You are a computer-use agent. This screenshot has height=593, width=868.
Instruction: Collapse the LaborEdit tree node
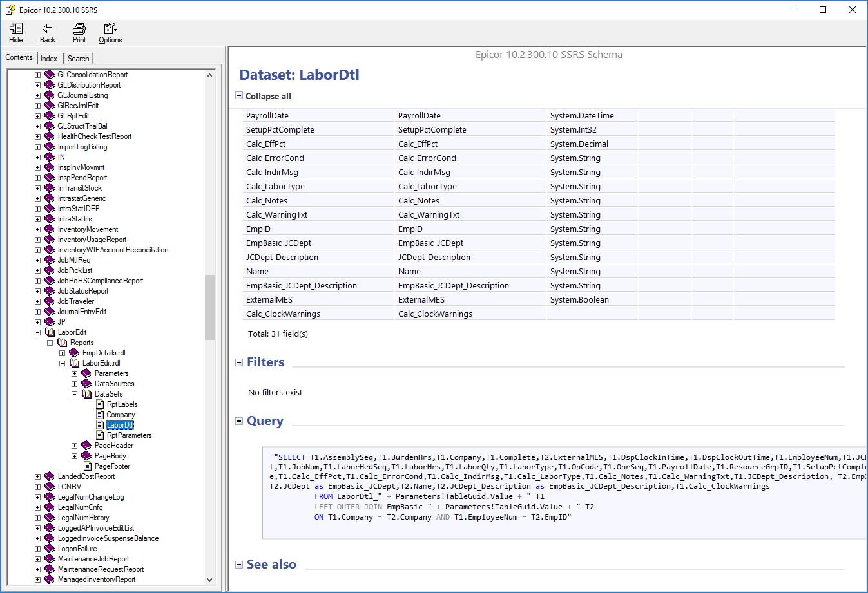click(x=37, y=332)
